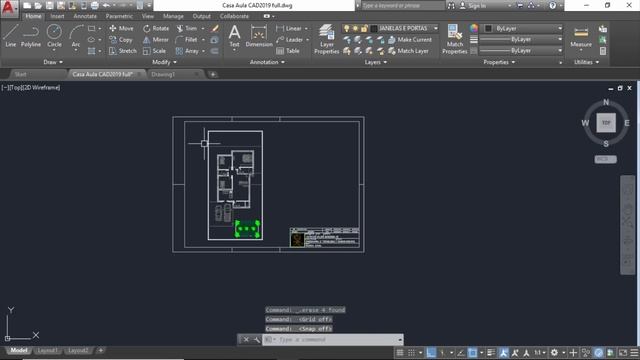Select the Arc tool
The image size is (640, 360).
[x=76, y=36]
